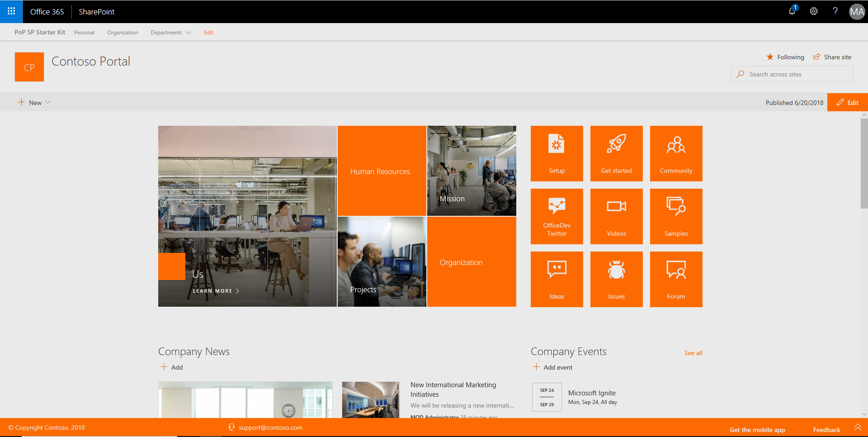Expand the New page dropdown
This screenshot has height=437, width=868.
click(x=35, y=103)
